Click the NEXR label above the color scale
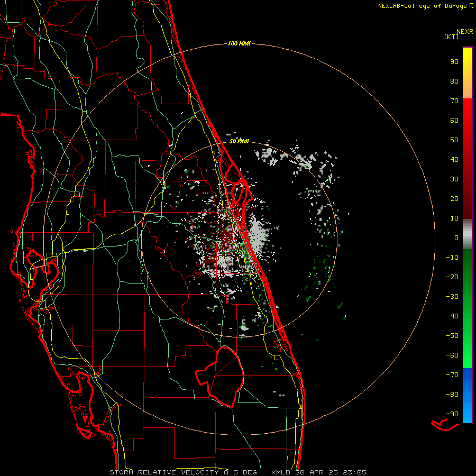Image resolution: width=476 pixels, height=476 pixels. pyautogui.click(x=465, y=32)
